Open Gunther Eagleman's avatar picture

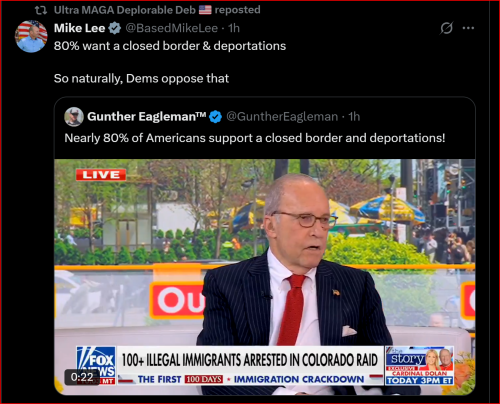[74, 117]
